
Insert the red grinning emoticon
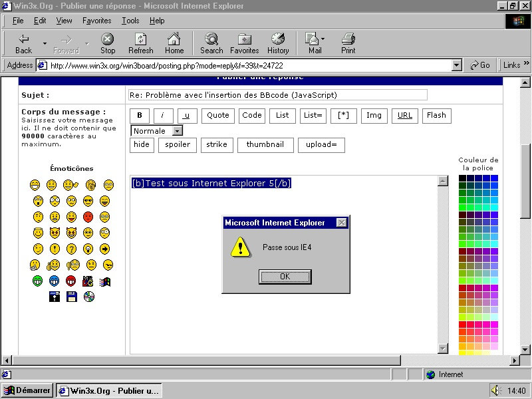pos(71,281)
